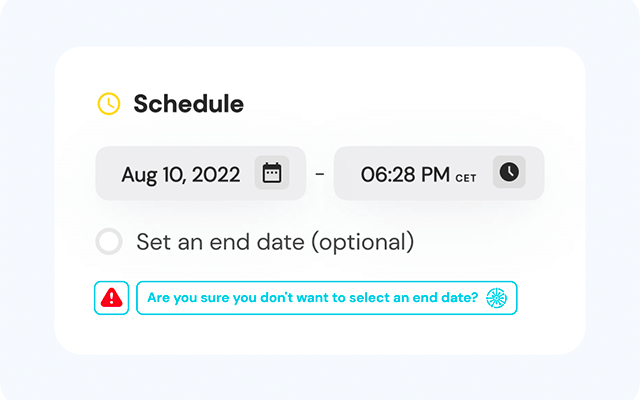Click the yellow clock icon beside Schedule
This screenshot has width=640, height=400.
[108, 103]
